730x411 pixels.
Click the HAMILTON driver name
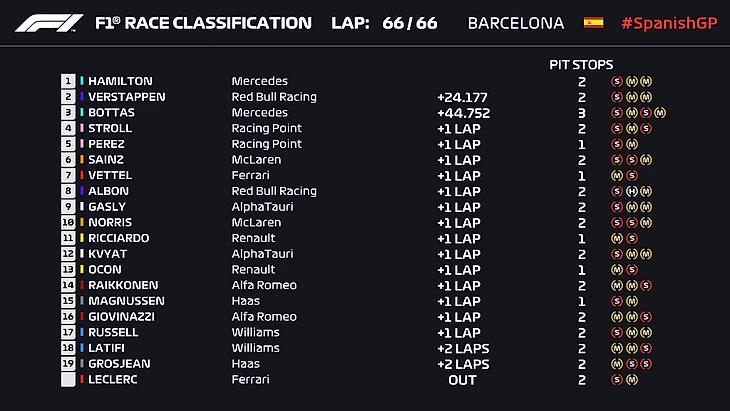pyautogui.click(x=120, y=81)
